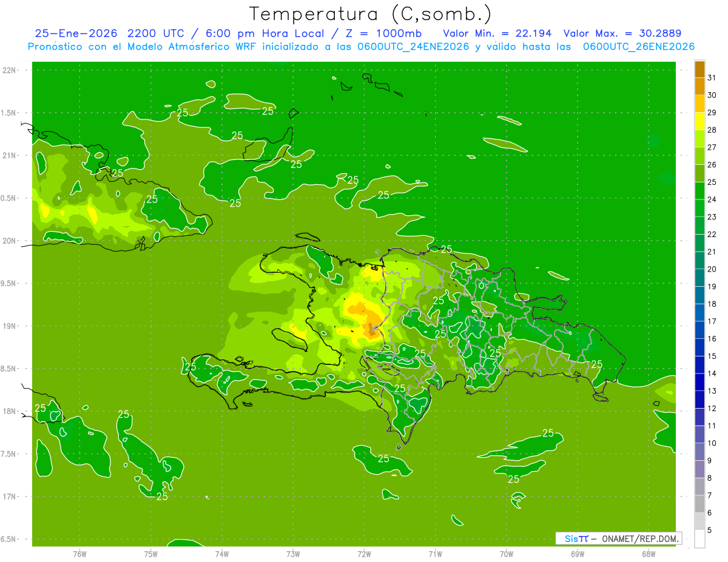Viewport: 728px width, 562px height.
Task: Click the 74W longitude label
Action: click(221, 554)
